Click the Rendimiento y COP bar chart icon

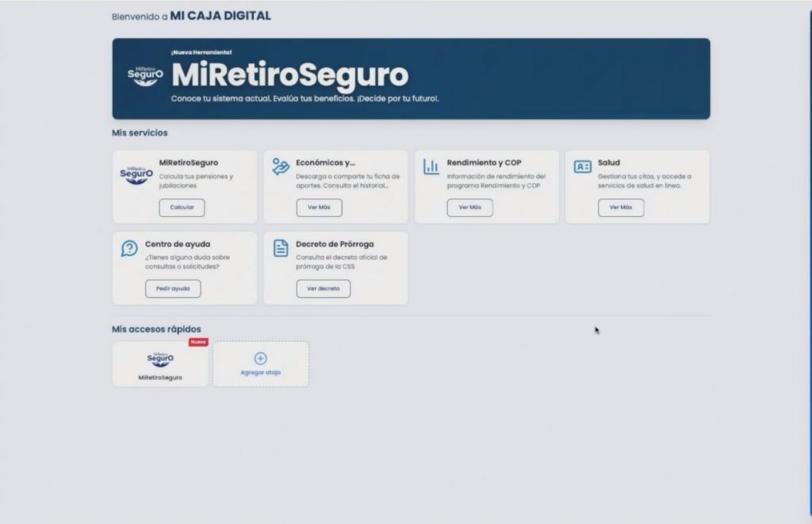pyautogui.click(x=431, y=166)
